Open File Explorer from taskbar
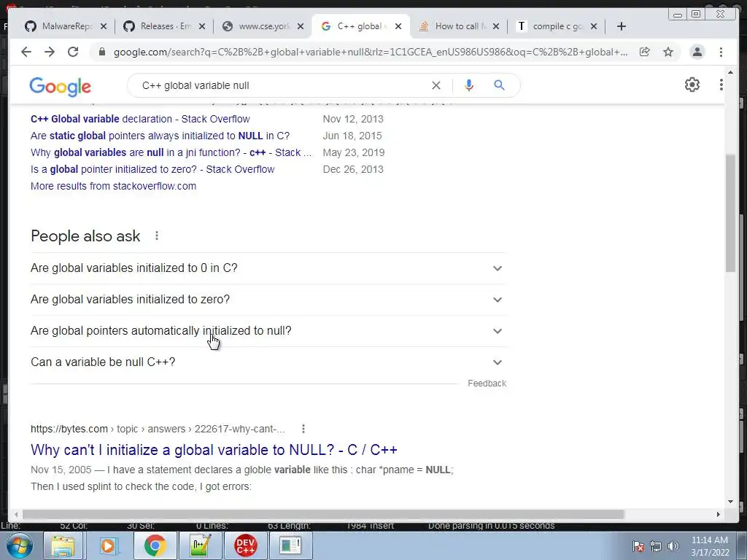Image resolution: width=747 pixels, height=560 pixels. click(x=63, y=545)
